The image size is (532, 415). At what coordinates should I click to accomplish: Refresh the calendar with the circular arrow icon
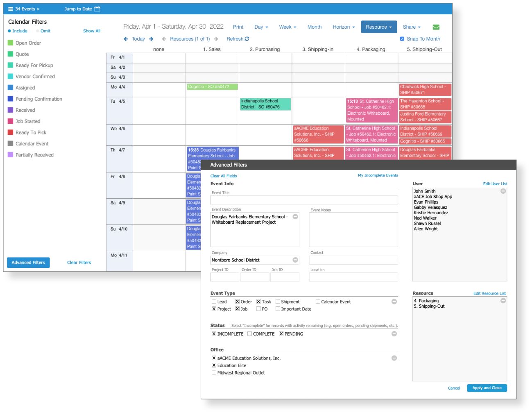point(247,39)
